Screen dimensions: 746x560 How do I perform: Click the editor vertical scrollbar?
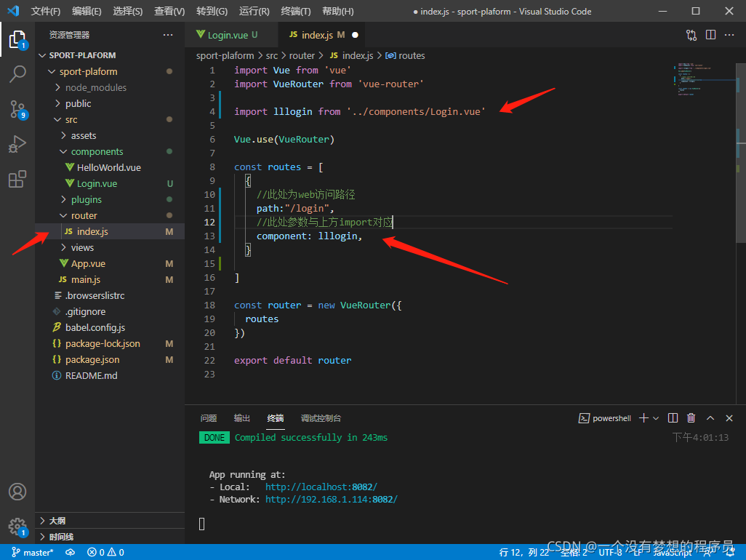[741, 152]
